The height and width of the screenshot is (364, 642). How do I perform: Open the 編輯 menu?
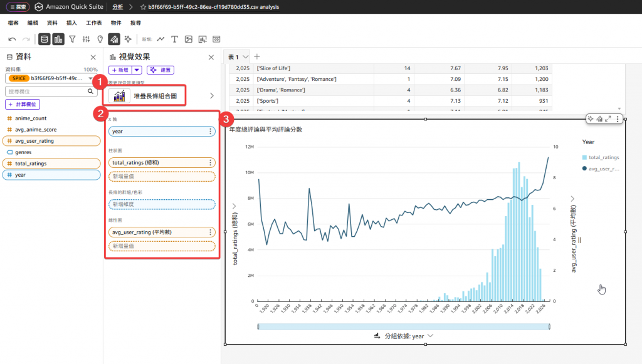point(33,23)
